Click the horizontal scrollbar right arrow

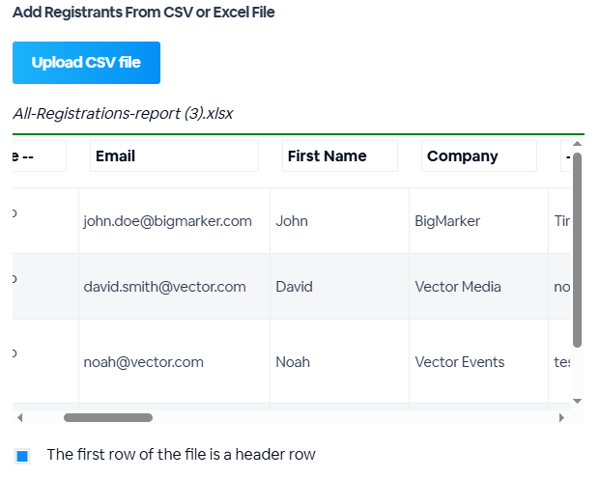tap(561, 418)
